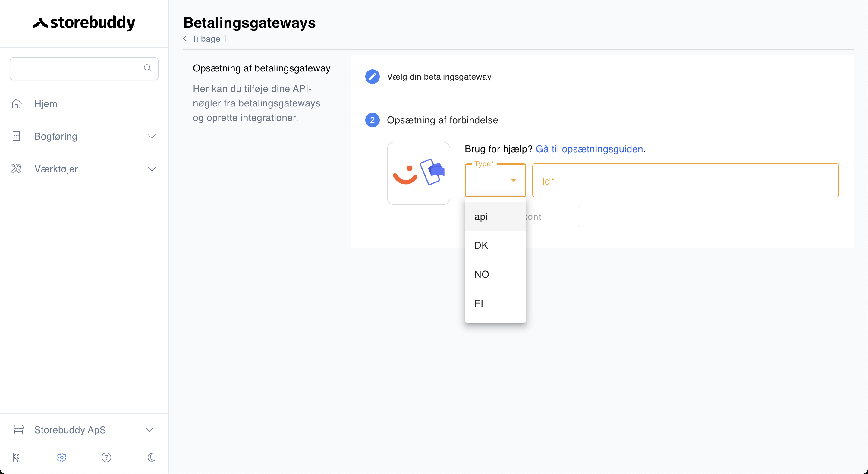Click the Type dropdown arrow
Viewport: 868px width, 474px height.
tap(514, 180)
